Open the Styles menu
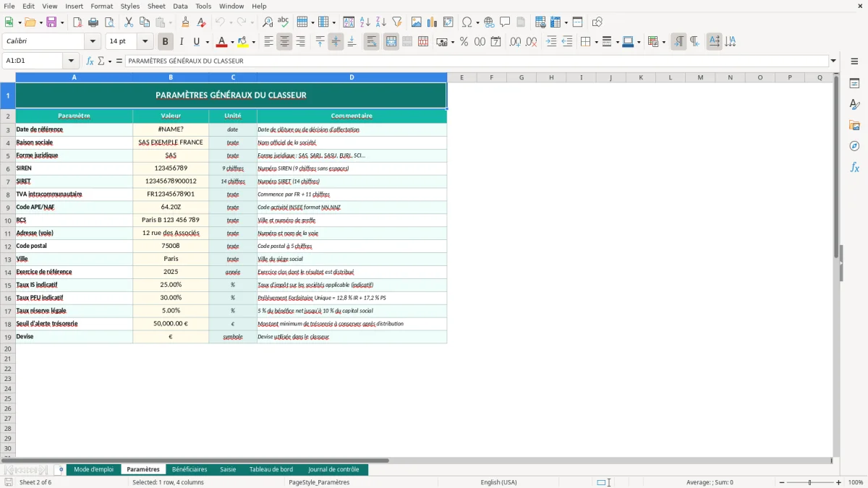868x488 pixels. point(130,6)
